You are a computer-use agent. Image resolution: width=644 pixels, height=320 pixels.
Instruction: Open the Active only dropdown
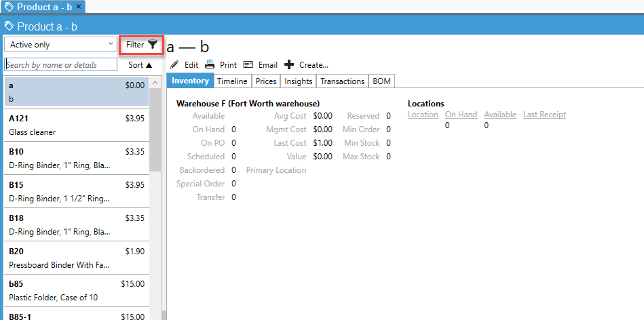[61, 44]
